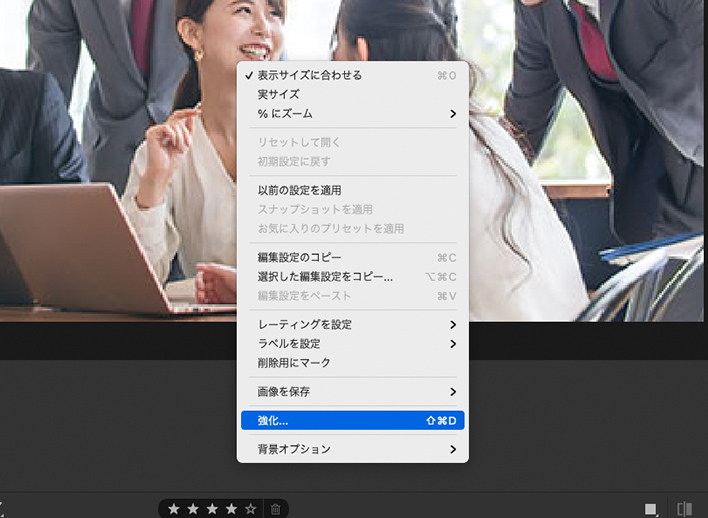Apply 以前の設定を適用 from the menu

click(x=353, y=190)
